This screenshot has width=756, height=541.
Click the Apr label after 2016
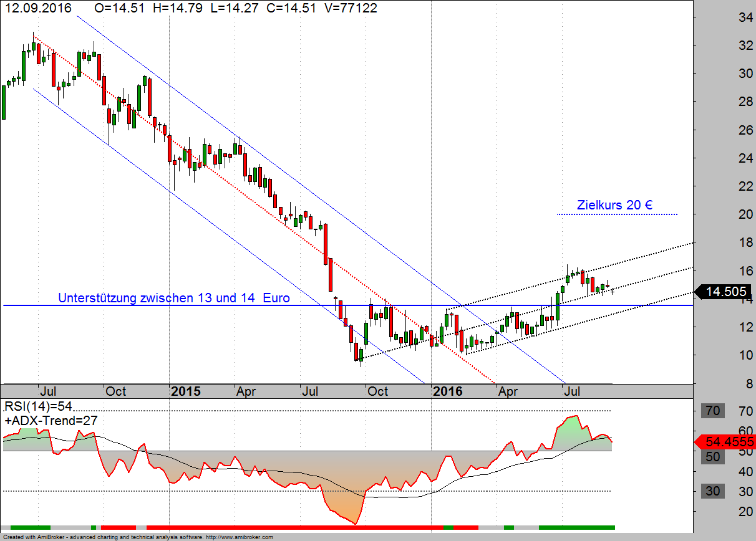click(508, 391)
